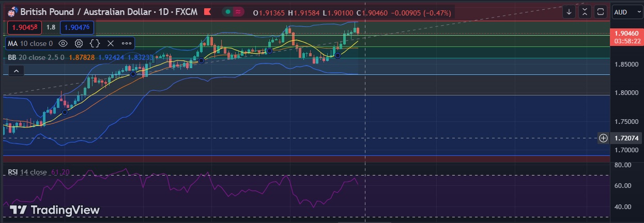
Task: Click the blue buy price 1.90476 button
Action: pos(76,27)
